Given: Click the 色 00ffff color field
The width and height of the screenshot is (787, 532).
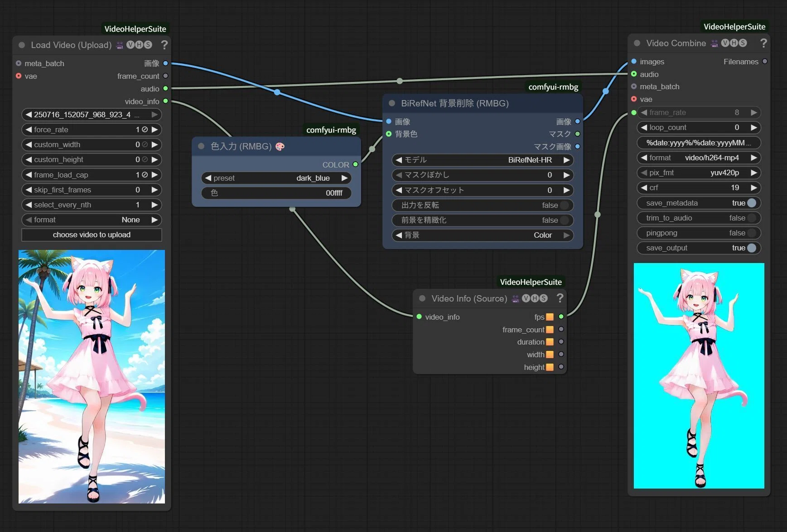Looking at the screenshot, I should click(x=276, y=193).
